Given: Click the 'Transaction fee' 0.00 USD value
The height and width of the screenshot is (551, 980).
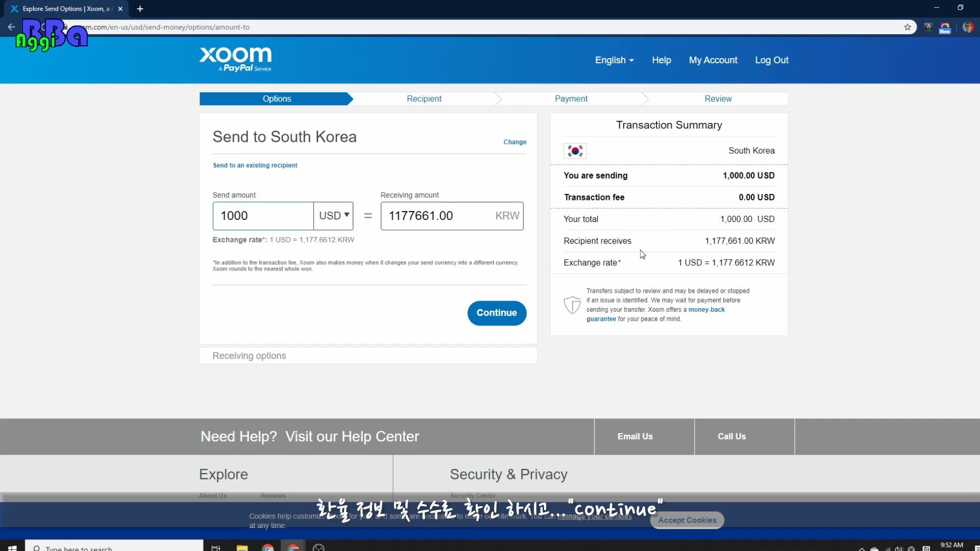Looking at the screenshot, I should click(756, 197).
